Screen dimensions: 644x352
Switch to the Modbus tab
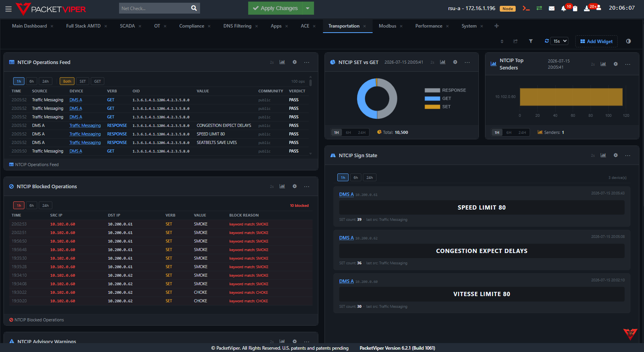click(x=387, y=26)
